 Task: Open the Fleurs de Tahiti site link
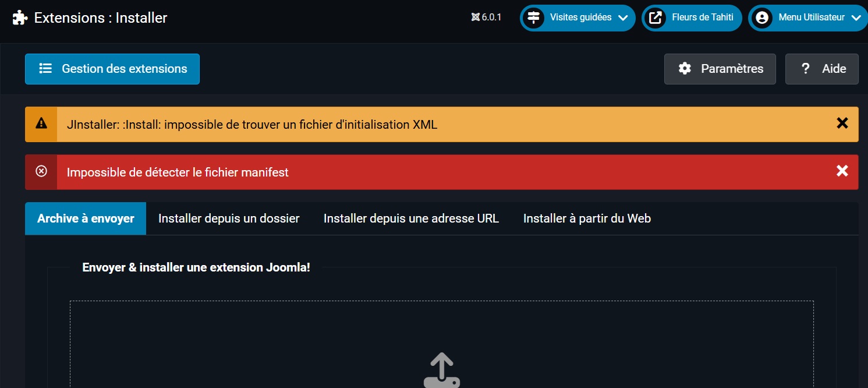pos(692,18)
